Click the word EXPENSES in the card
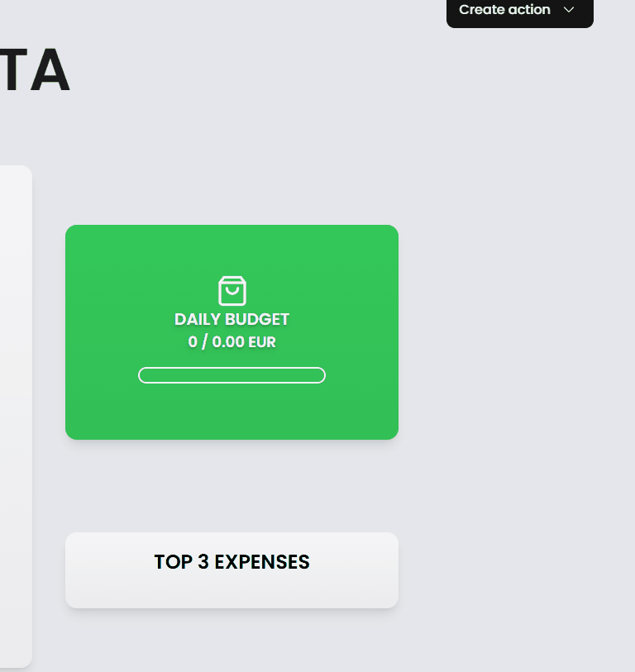635x672 pixels. (262, 562)
